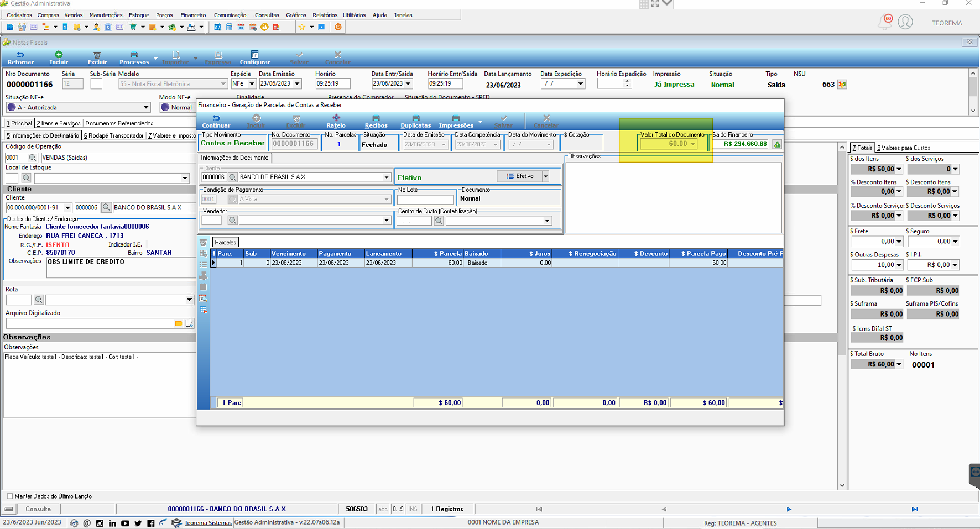Click the Duplicatas printer icon
Screen dimensions: 980x529
click(416, 118)
